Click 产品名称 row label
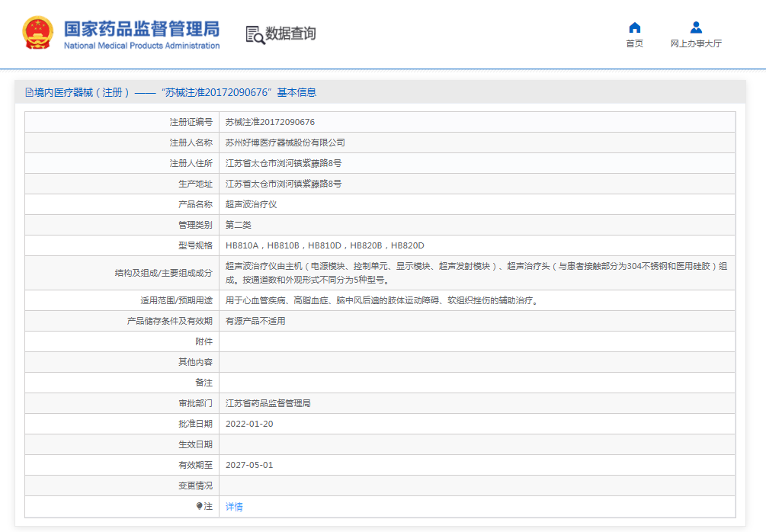 pyautogui.click(x=195, y=204)
